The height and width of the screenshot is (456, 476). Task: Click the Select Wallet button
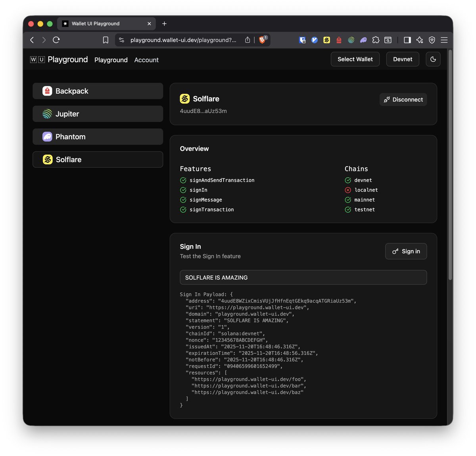(355, 59)
